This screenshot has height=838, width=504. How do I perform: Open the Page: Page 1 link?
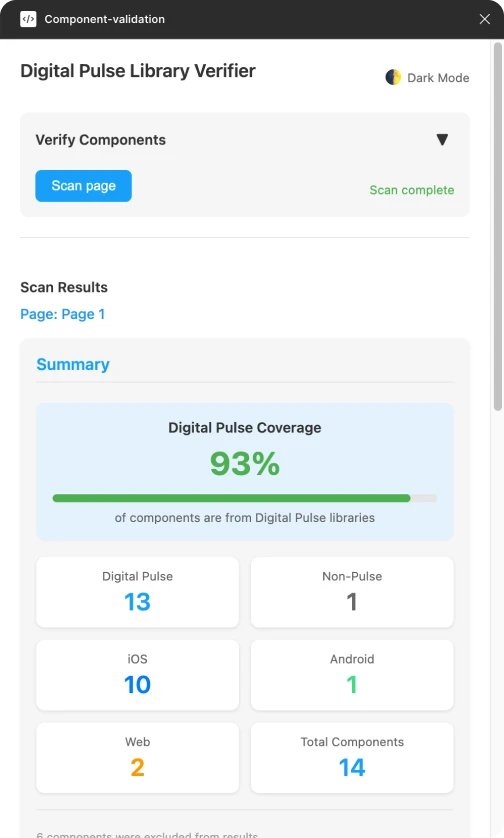[63, 314]
